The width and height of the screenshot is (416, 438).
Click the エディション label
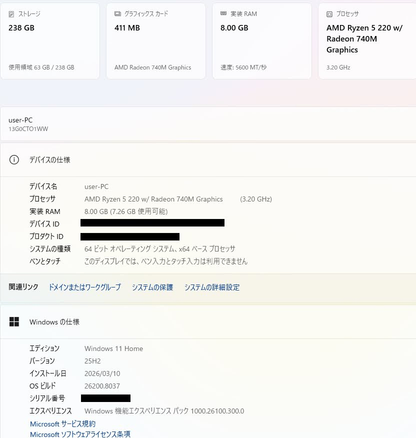click(x=44, y=349)
